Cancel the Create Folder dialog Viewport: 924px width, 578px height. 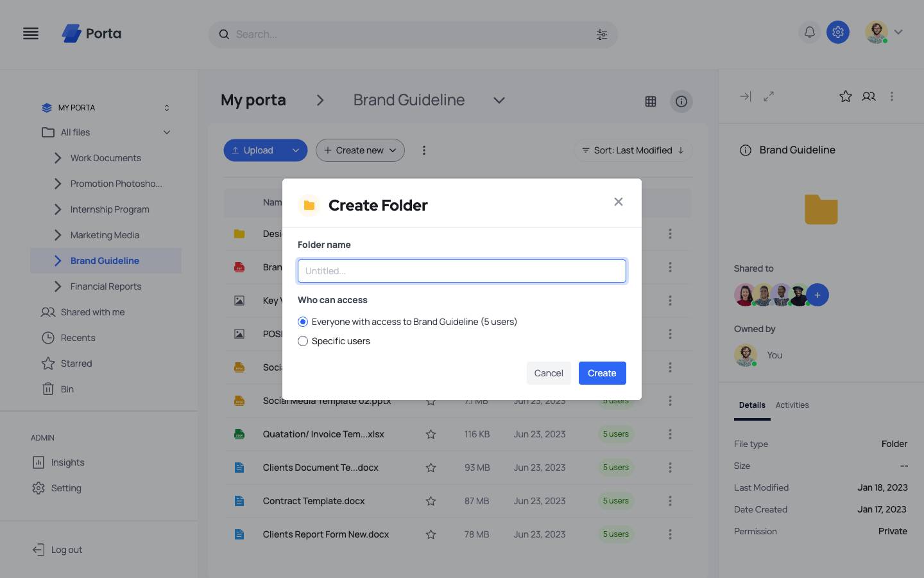click(548, 373)
